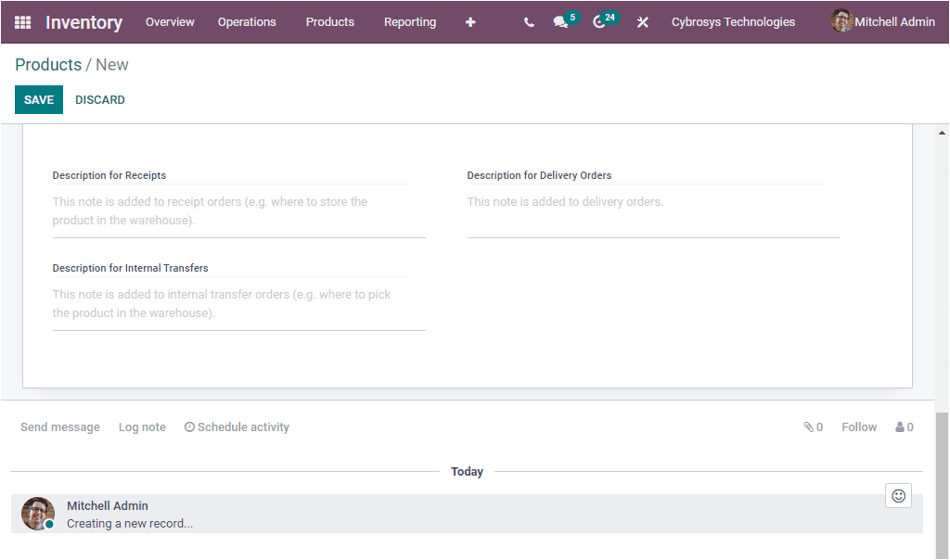The height and width of the screenshot is (560, 950).
Task: Click the plus icon in the navigation bar
Action: [x=470, y=21]
